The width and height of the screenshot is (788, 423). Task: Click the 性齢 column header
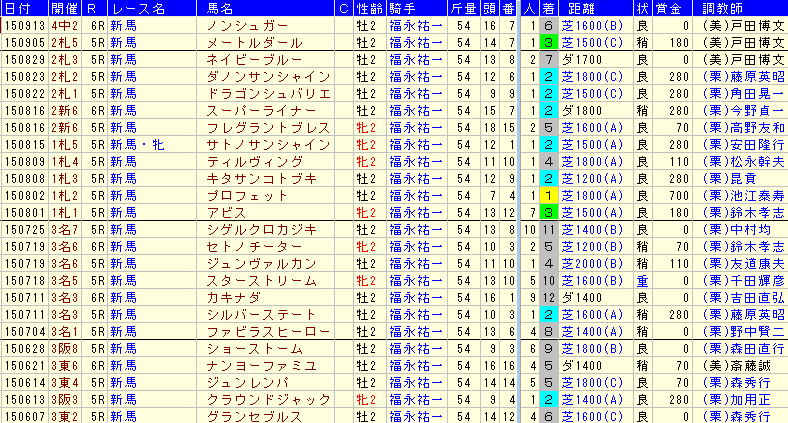point(369,9)
